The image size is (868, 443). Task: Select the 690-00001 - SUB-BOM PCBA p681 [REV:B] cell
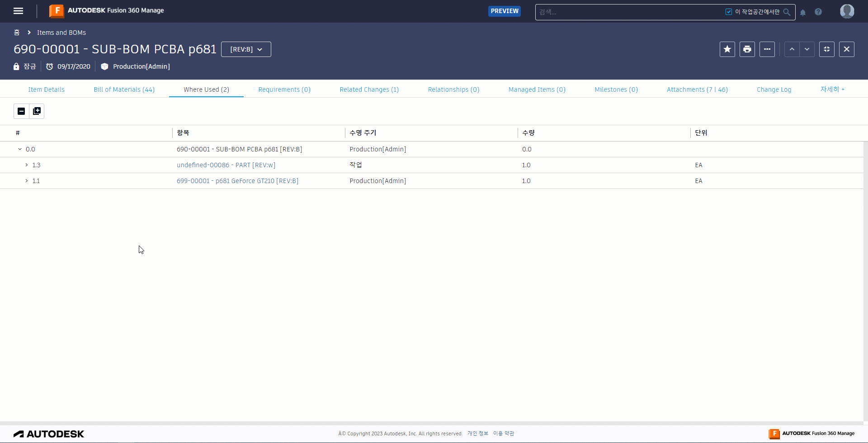240,149
